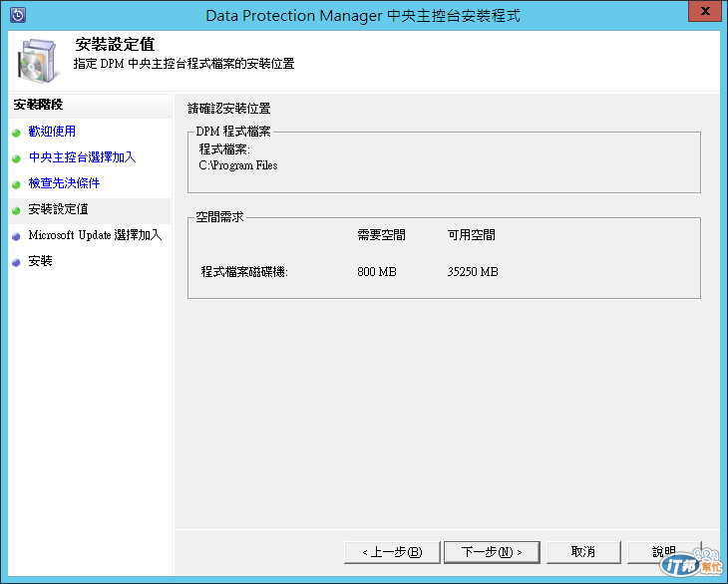Open the 檢查先決條件 stage link
Image resolution: width=728 pixels, height=584 pixels.
(64, 183)
